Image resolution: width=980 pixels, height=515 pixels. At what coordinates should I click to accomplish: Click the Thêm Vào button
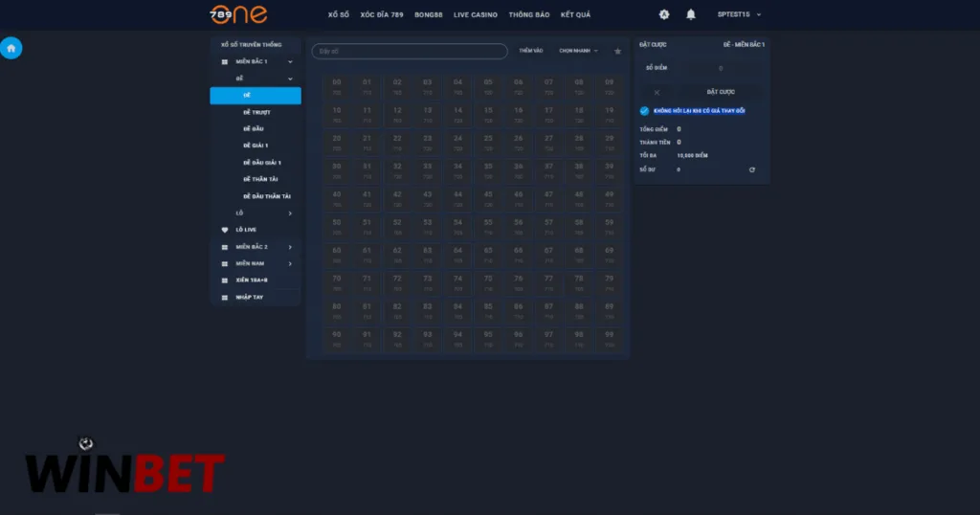[x=530, y=52]
